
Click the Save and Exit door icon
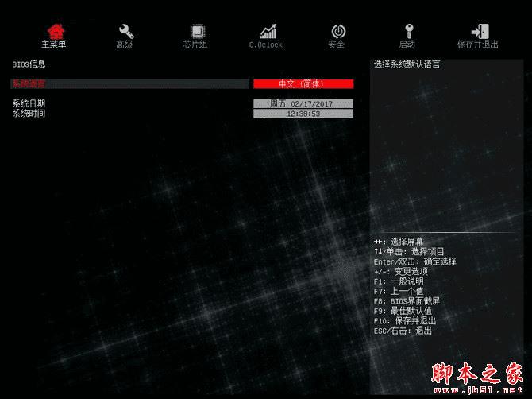[480, 31]
